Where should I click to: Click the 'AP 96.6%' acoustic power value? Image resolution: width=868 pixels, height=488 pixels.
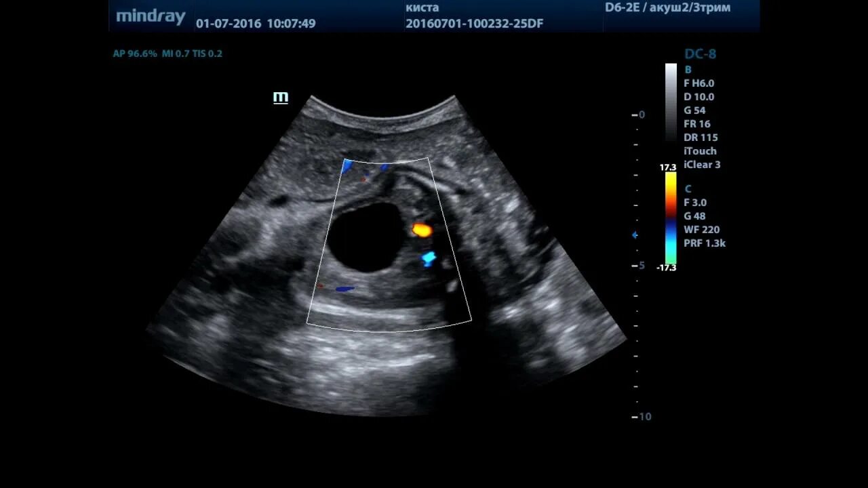tap(135, 54)
